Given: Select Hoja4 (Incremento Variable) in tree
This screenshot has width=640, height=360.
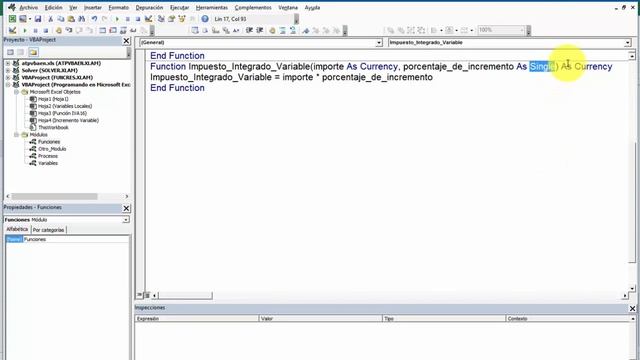Looking at the screenshot, I should pos(68,120).
